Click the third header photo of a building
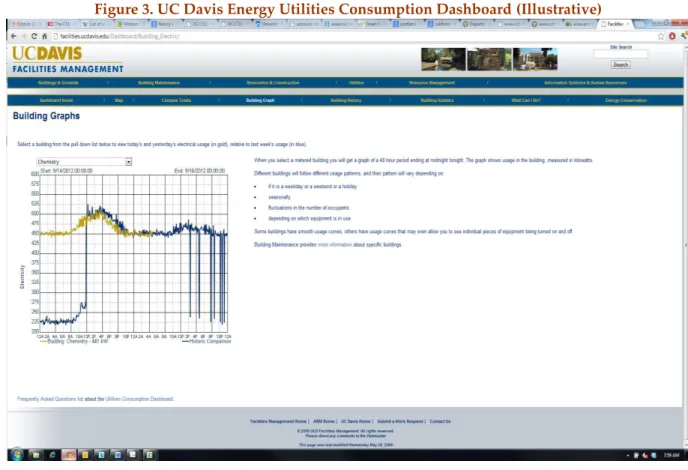Viewport: 688px width, 470px height. point(535,59)
